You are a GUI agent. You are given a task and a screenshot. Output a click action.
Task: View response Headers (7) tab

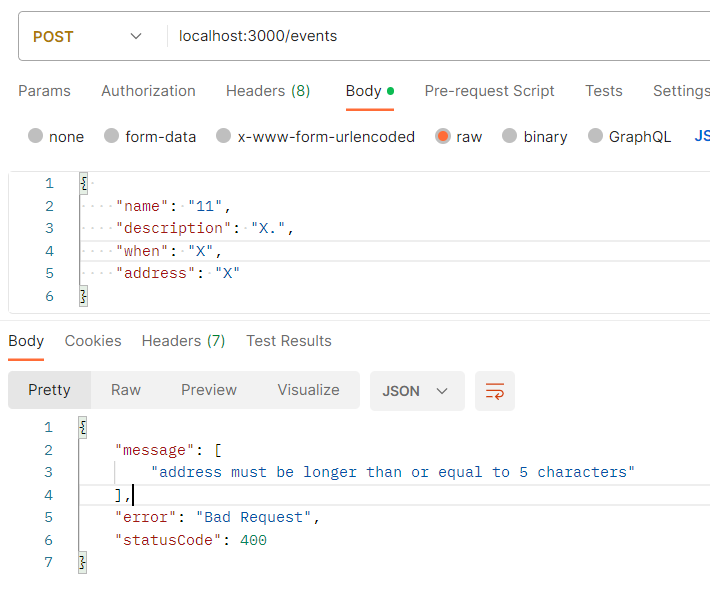tap(183, 341)
